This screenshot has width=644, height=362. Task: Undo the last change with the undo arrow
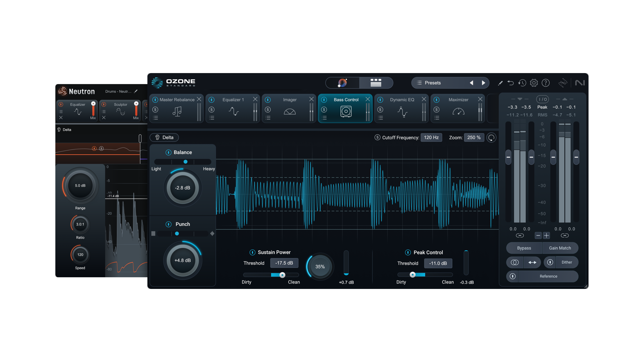(511, 83)
